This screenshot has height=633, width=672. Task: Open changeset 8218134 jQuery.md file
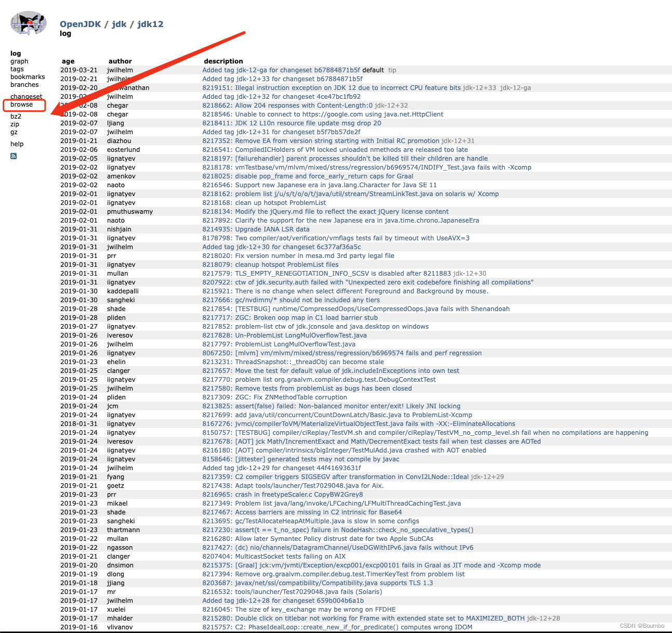pos(325,212)
